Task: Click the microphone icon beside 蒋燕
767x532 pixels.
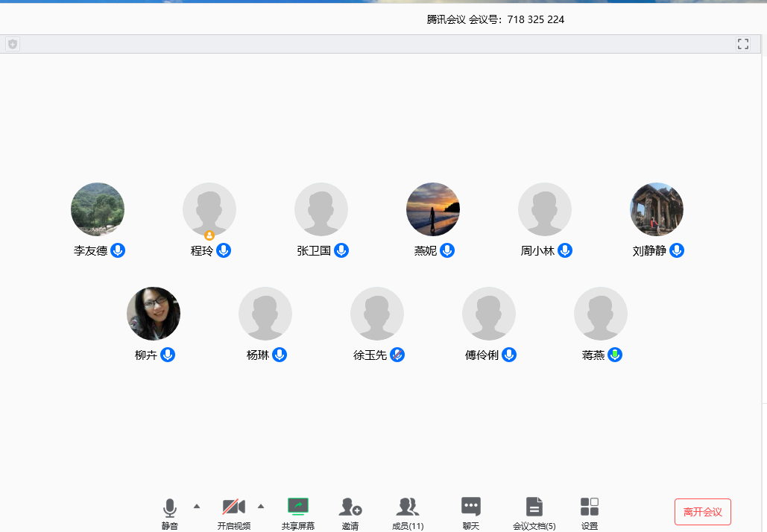Action: coord(615,355)
